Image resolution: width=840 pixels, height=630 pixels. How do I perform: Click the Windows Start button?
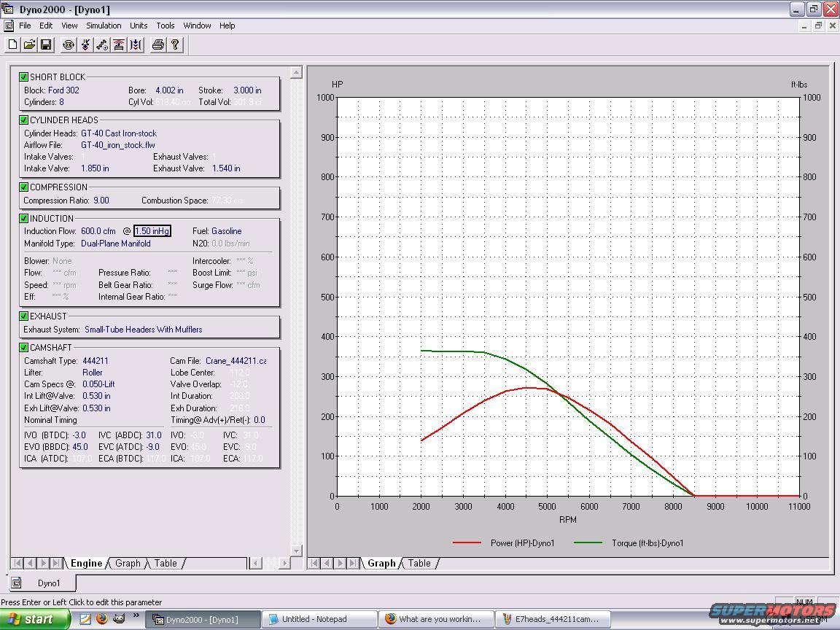[x=31, y=619]
